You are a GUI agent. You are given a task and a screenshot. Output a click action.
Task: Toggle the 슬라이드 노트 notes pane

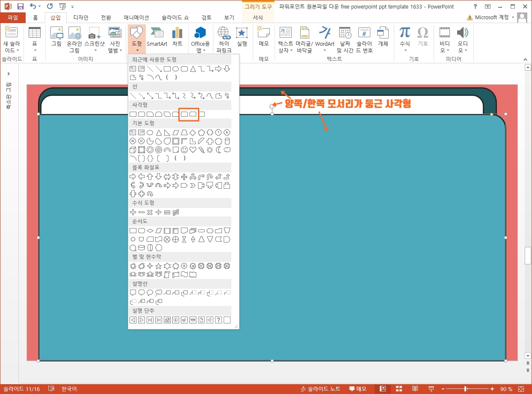pyautogui.click(x=320, y=389)
